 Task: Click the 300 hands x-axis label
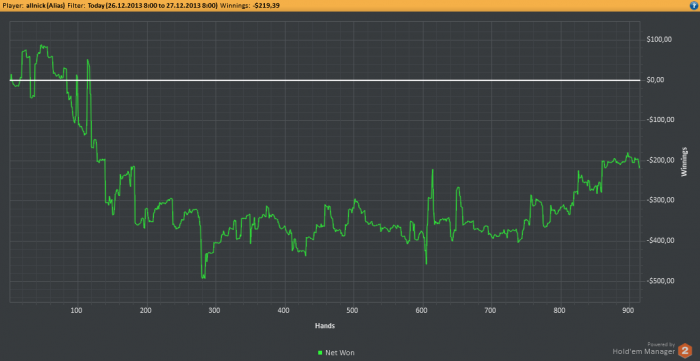215,310
